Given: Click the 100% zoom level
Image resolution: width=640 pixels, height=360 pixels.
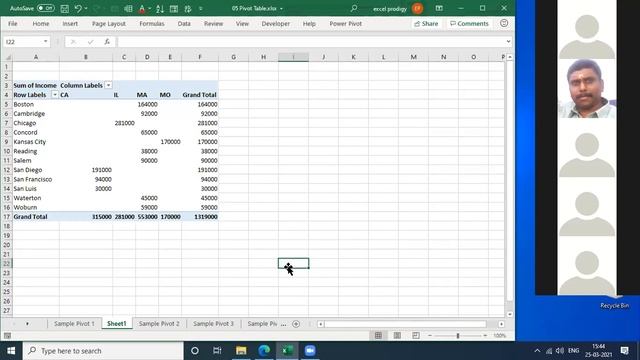Looking at the screenshot, I should pyautogui.click(x=500, y=336).
